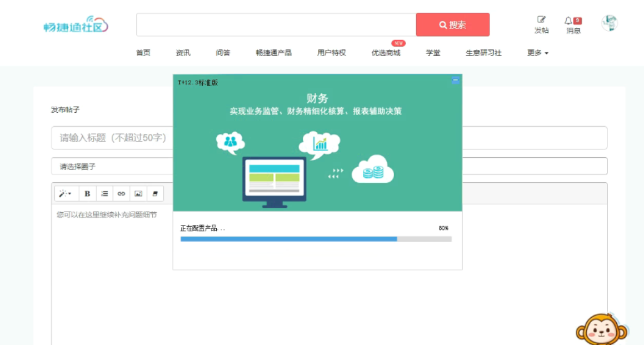Open the 生意研习社 menu item

pyautogui.click(x=483, y=53)
